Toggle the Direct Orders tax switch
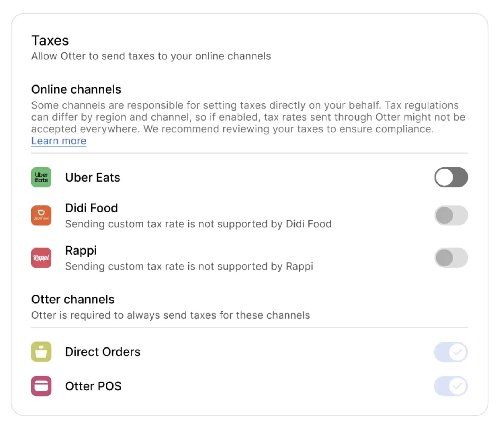 pyautogui.click(x=451, y=352)
